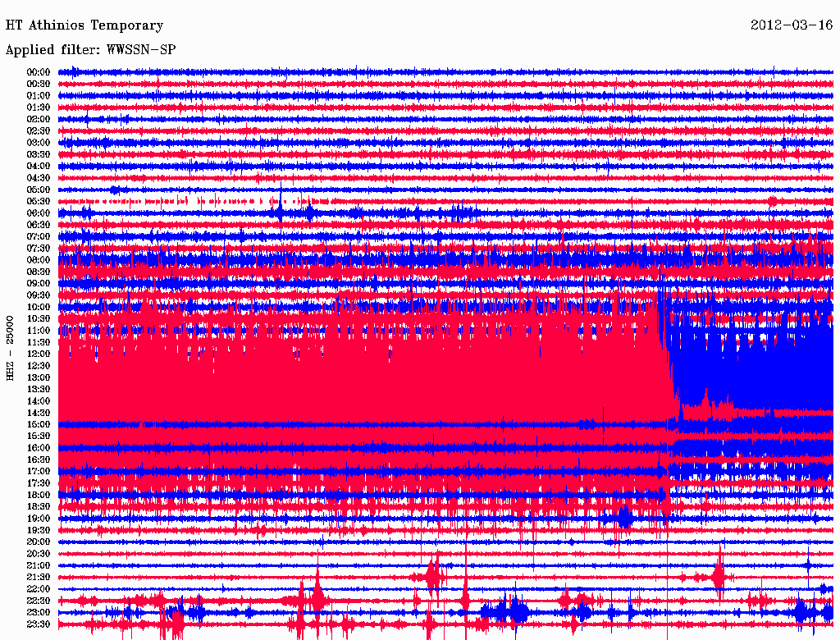Click the 03:30 time label
The width and height of the screenshot is (840, 640).
pos(39,154)
